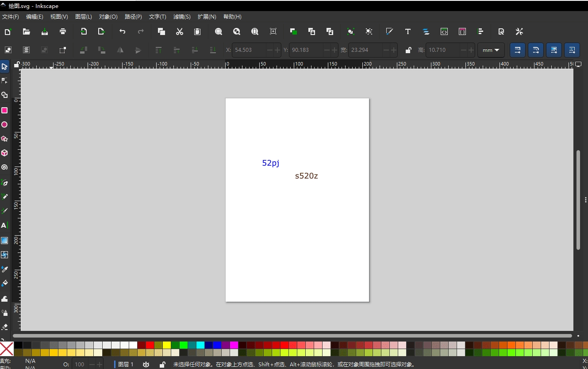Create a new document with the toolbar icon
588x369 pixels.
[8, 31]
